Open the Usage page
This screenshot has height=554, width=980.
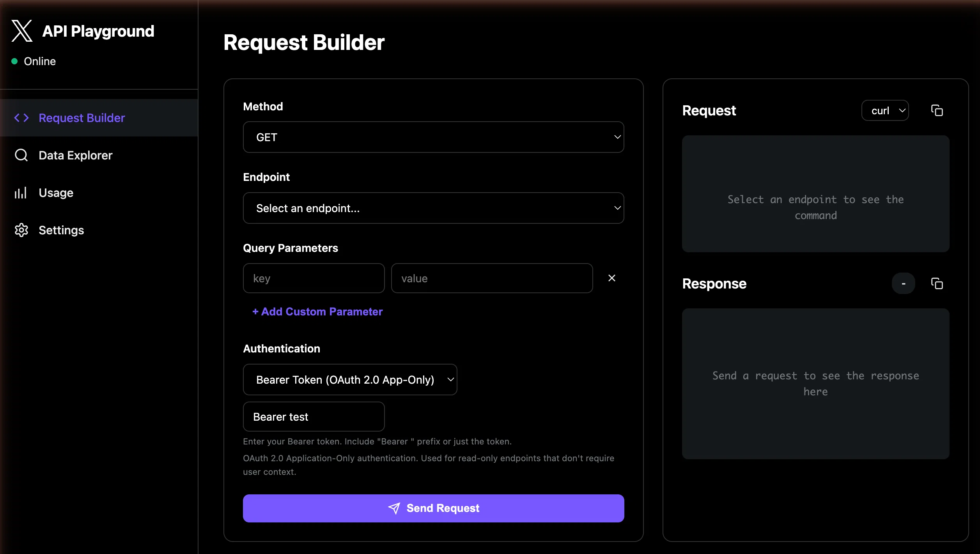[x=99, y=193]
